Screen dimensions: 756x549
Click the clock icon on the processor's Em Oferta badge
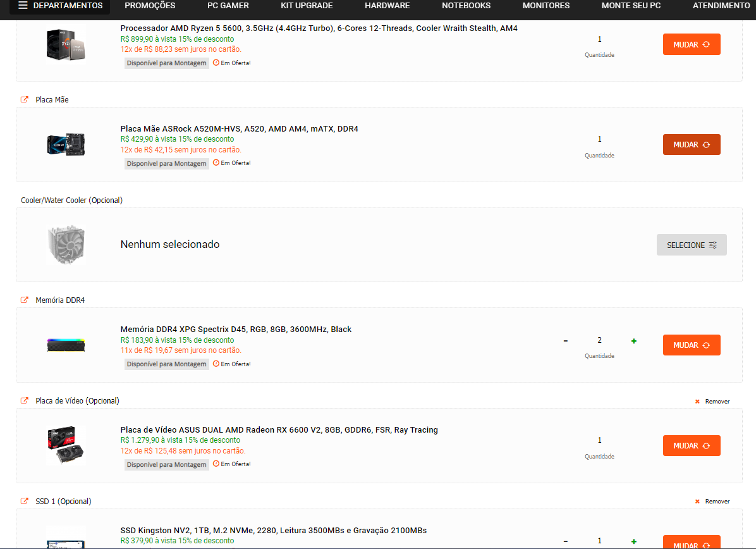coord(216,62)
